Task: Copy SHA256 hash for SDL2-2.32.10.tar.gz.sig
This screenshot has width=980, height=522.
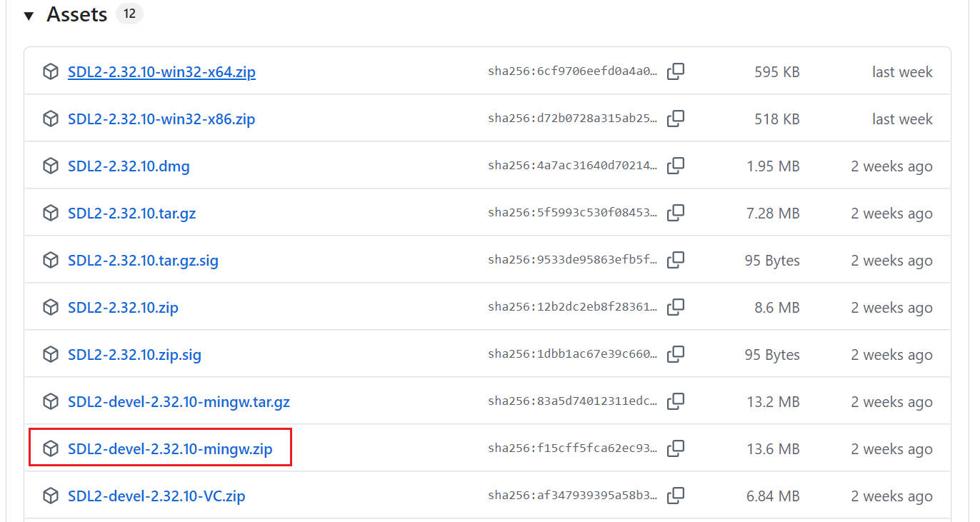Action: 676,260
